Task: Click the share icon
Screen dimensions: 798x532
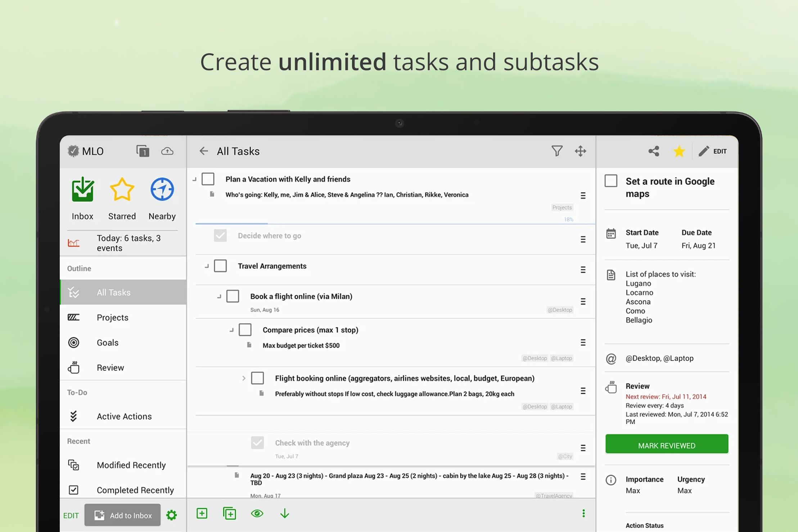Action: (654, 151)
